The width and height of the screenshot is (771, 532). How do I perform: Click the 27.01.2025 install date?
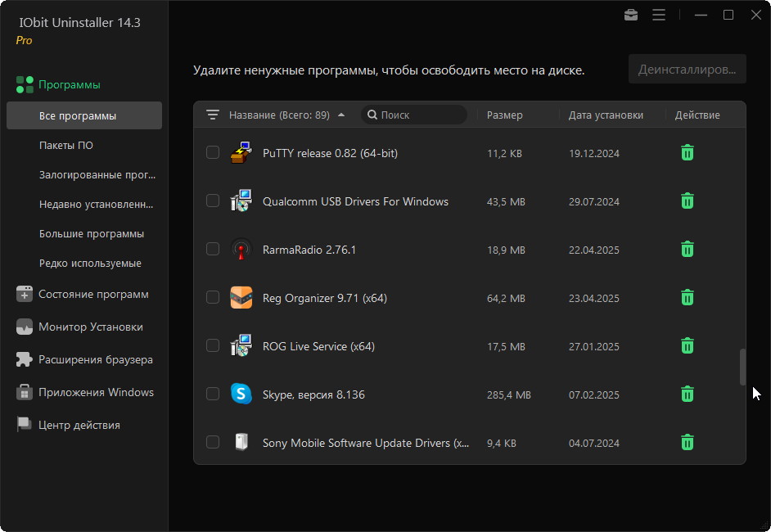coord(594,347)
